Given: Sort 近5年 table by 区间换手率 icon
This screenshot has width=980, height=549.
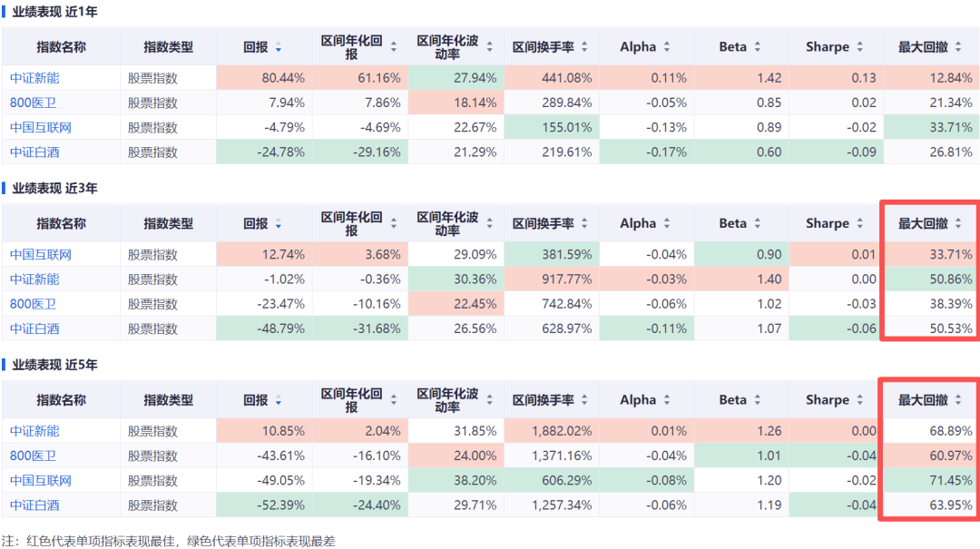Looking at the screenshot, I should click(584, 400).
